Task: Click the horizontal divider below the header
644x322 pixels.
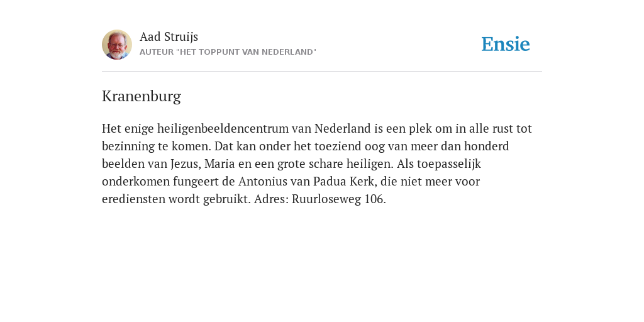Action: [322, 72]
